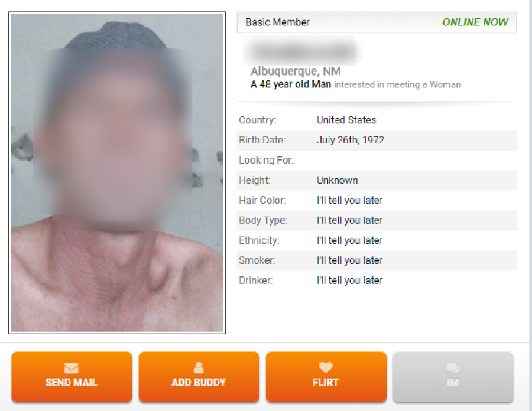The image size is (532, 411).
Task: Click the ONLINE NOW status label
Action: 475,22
